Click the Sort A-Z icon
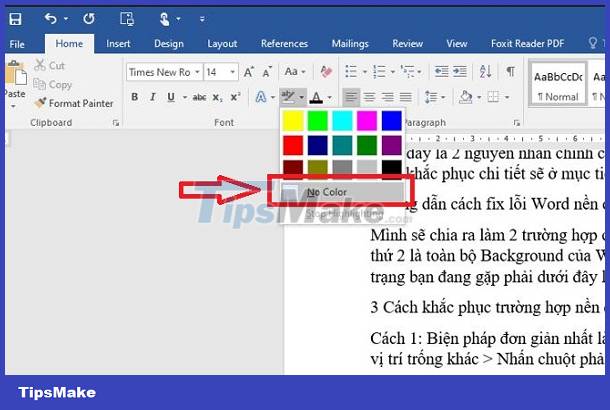Image resolution: width=610 pixels, height=410 pixels. (485, 72)
